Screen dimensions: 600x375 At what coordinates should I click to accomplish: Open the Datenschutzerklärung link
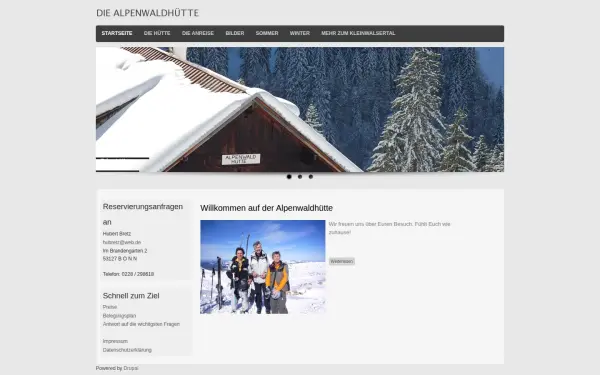(127, 350)
